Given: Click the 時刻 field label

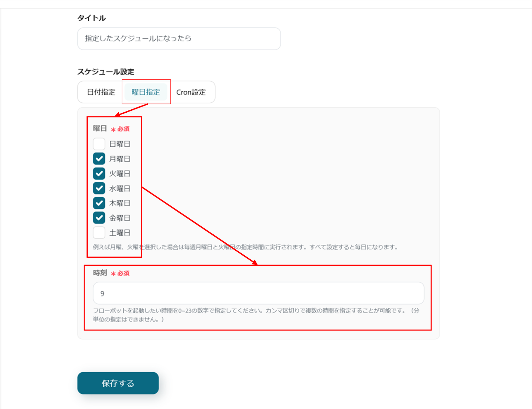Looking at the screenshot, I should [x=100, y=273].
